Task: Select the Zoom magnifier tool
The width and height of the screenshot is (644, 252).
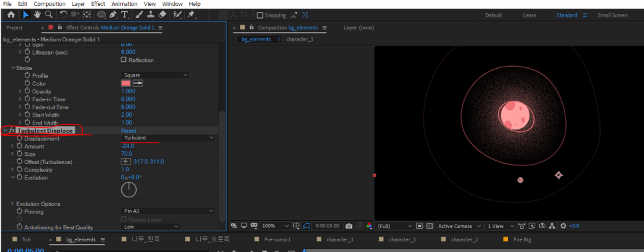Action: pyautogui.click(x=49, y=15)
